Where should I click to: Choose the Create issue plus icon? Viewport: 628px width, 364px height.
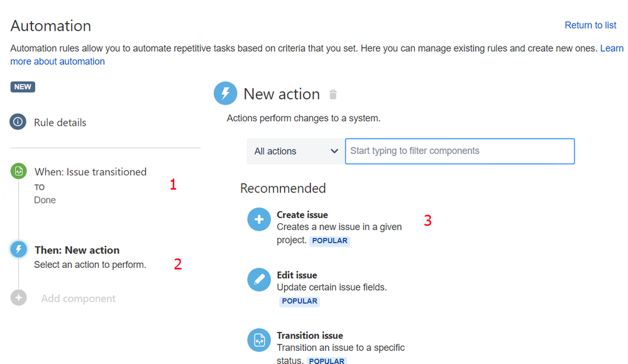(x=259, y=219)
